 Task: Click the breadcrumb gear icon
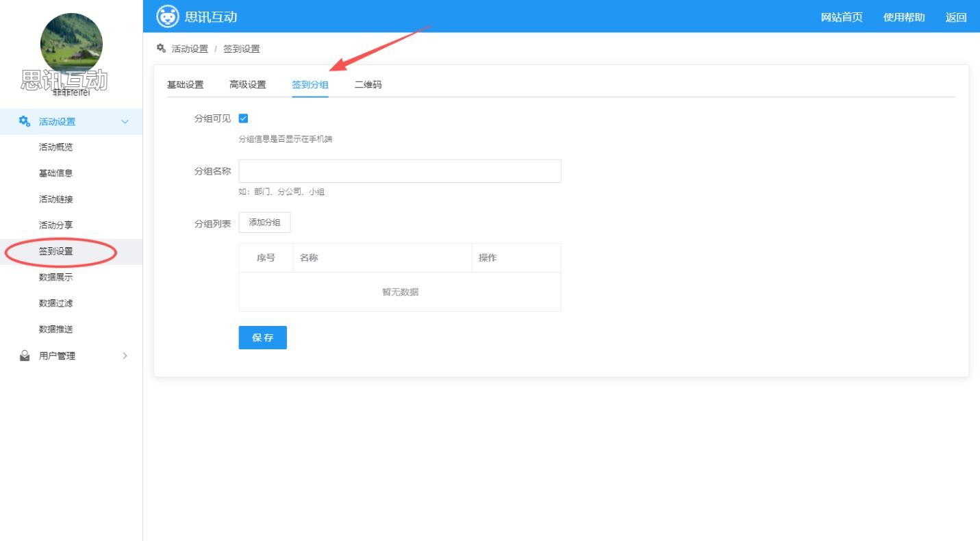161,49
